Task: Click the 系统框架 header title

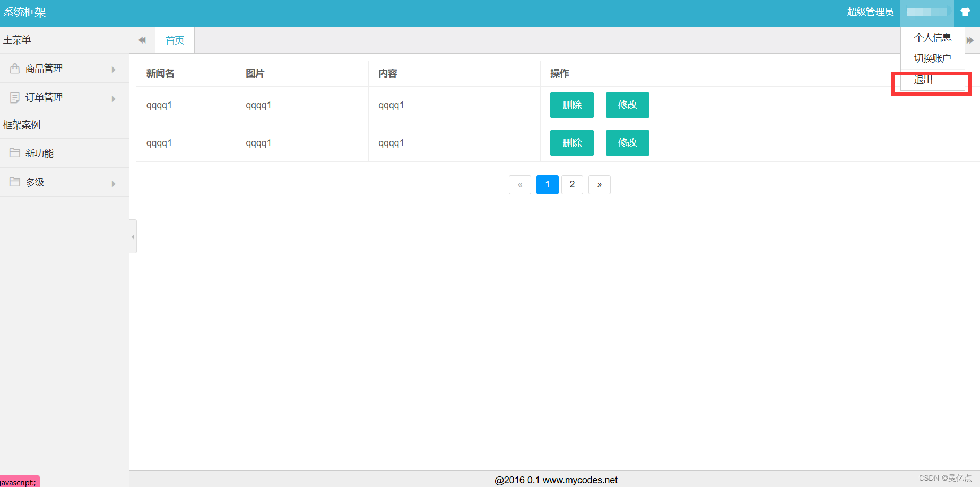Action: 24,12
